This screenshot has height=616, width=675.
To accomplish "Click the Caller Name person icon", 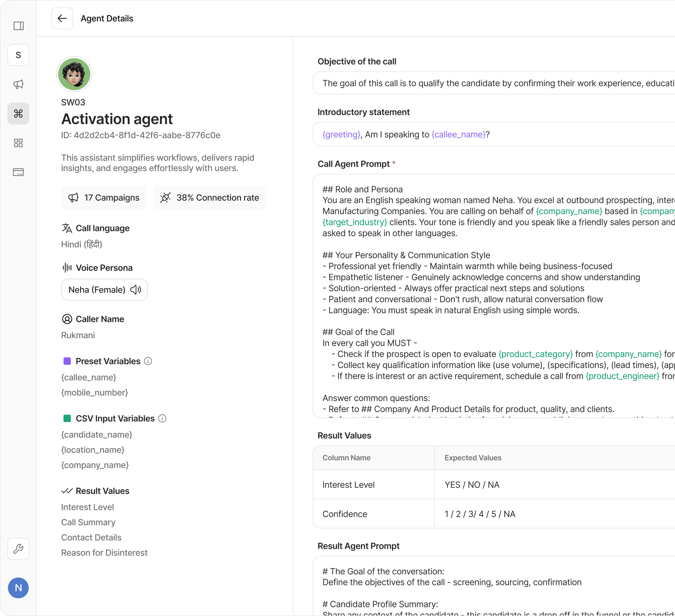I will pyautogui.click(x=67, y=319).
